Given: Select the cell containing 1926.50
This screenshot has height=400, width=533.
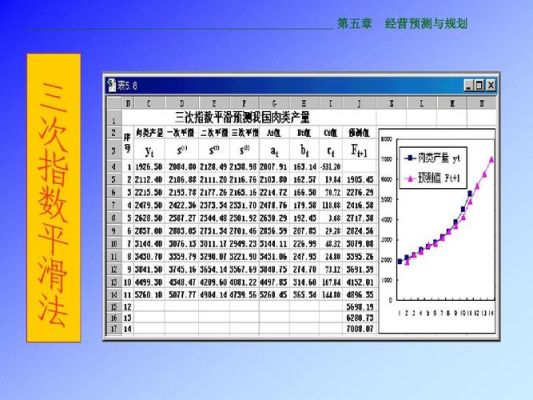Looking at the screenshot, I should pyautogui.click(x=149, y=167).
